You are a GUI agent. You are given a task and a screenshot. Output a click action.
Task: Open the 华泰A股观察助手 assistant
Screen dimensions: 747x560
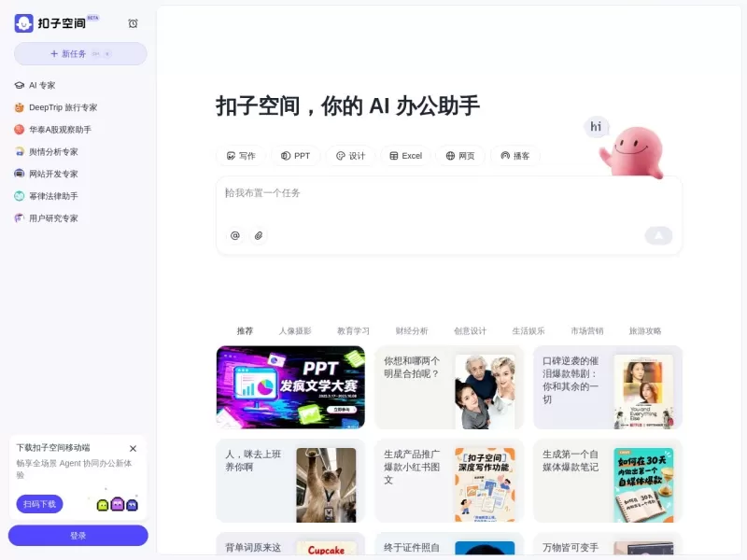click(x=59, y=129)
